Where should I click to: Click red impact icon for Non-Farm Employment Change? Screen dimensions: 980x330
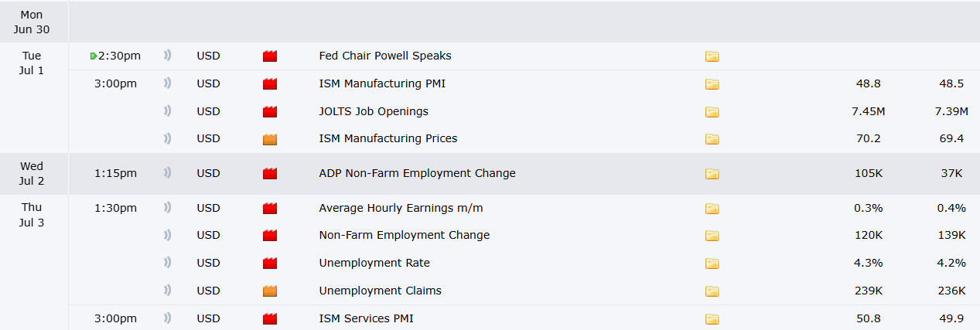click(x=270, y=236)
